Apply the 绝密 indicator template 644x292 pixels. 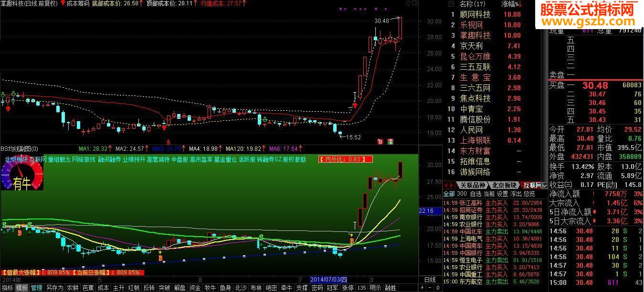point(271,288)
